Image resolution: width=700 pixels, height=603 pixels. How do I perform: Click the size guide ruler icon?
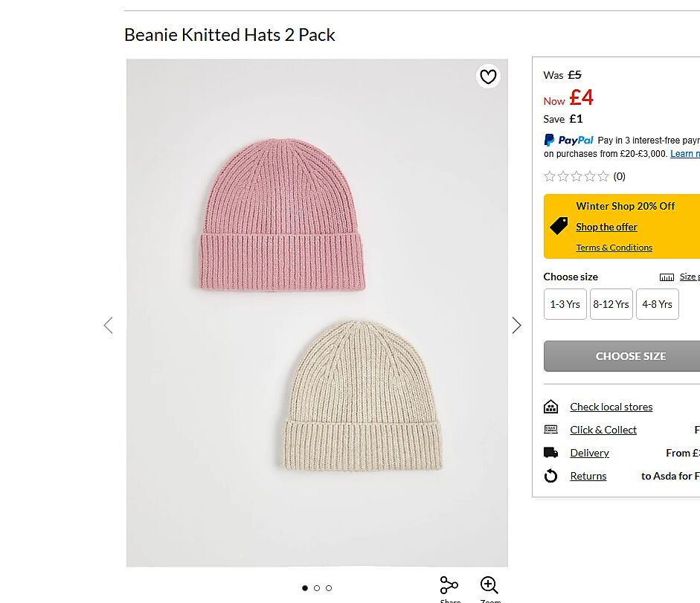(x=667, y=277)
